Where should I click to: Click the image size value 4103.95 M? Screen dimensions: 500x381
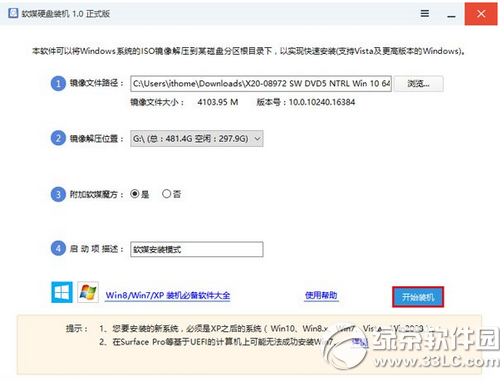pyautogui.click(x=218, y=102)
